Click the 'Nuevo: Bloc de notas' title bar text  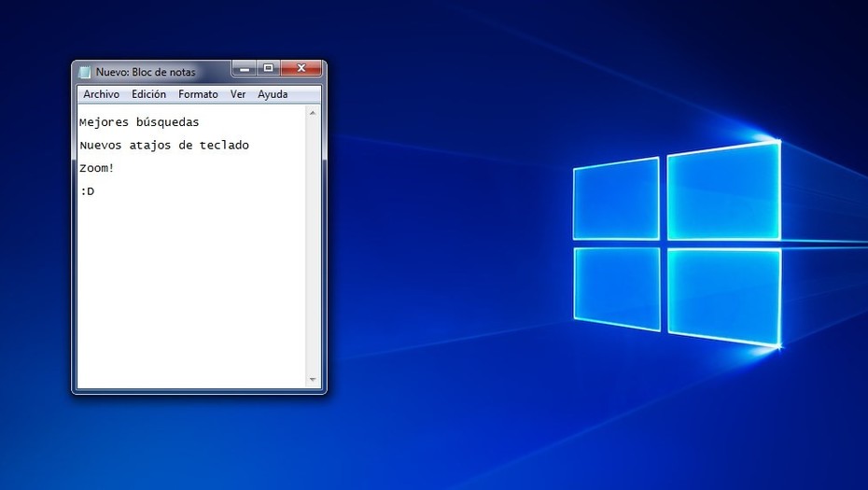pos(146,72)
